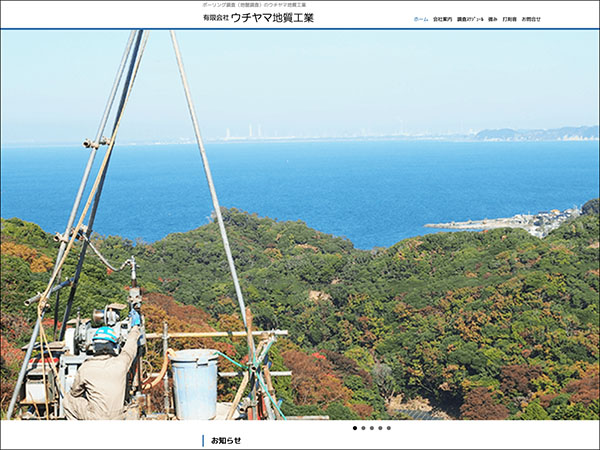Viewport: 600px width, 450px height.
Task: Go to the 会社案内 page
Action: coord(442,19)
